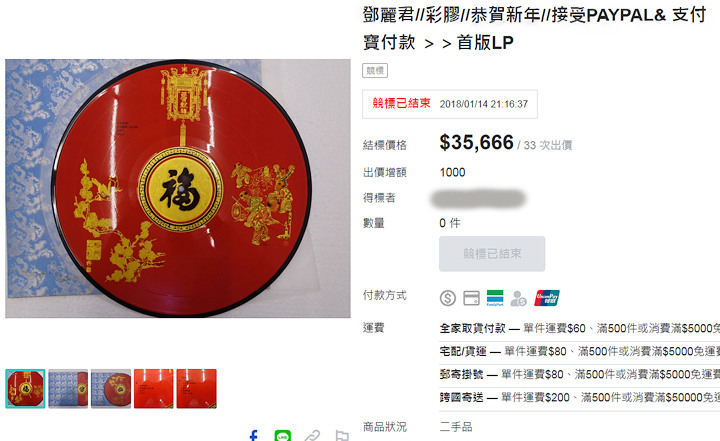The width and height of the screenshot is (720, 441).
Task: Select the fifth red thumbnail
Action: 197,389
